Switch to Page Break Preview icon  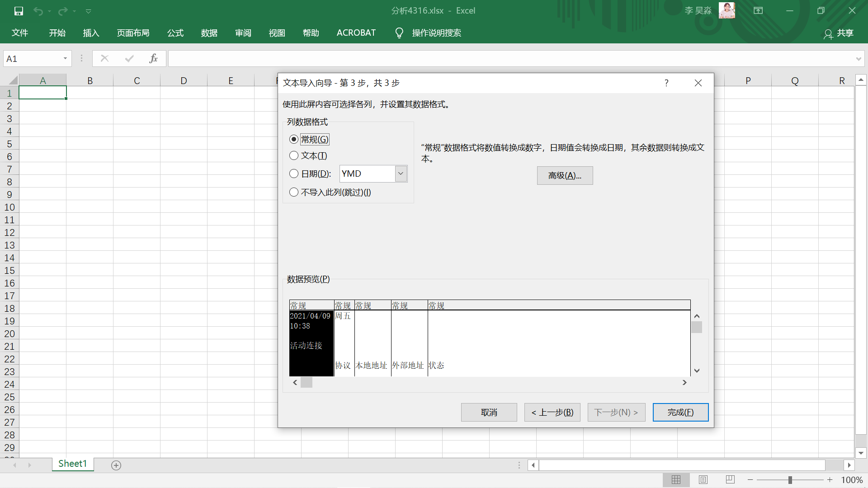(x=730, y=480)
